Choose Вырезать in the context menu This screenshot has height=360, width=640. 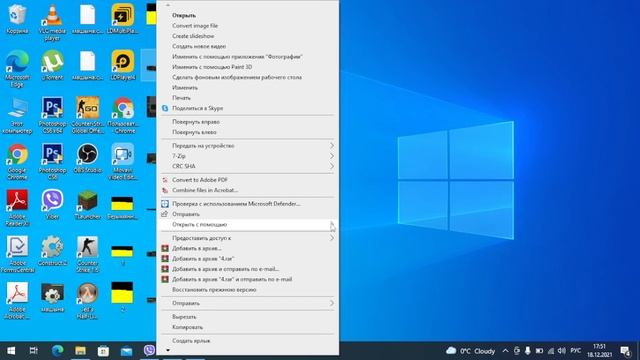(x=248, y=316)
